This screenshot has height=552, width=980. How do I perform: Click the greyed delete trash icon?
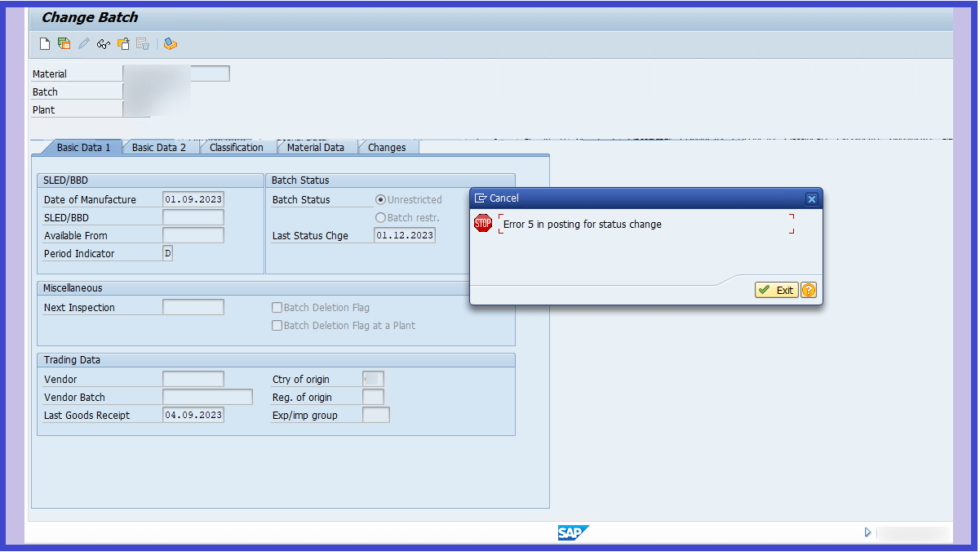tap(143, 44)
